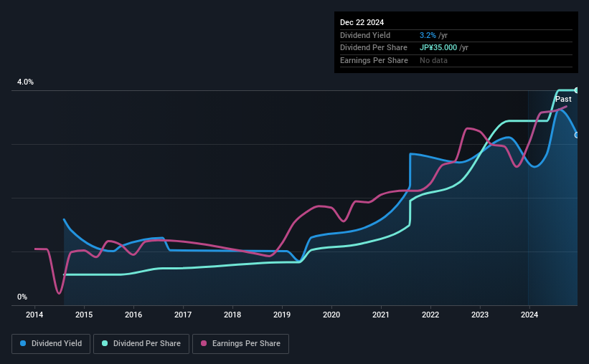Click the 3.2% dividend yield value

pyautogui.click(x=428, y=35)
